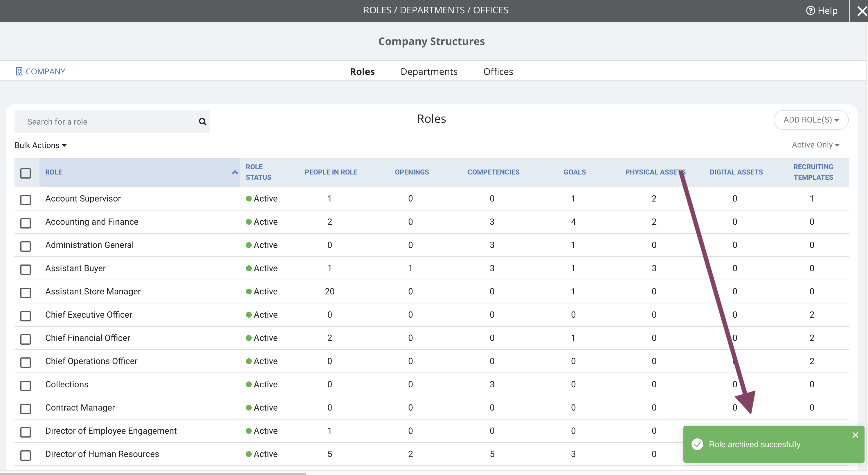Screen dimensions: 868x475
Task: Open the Assistant Buyer role
Action: pyautogui.click(x=75, y=268)
